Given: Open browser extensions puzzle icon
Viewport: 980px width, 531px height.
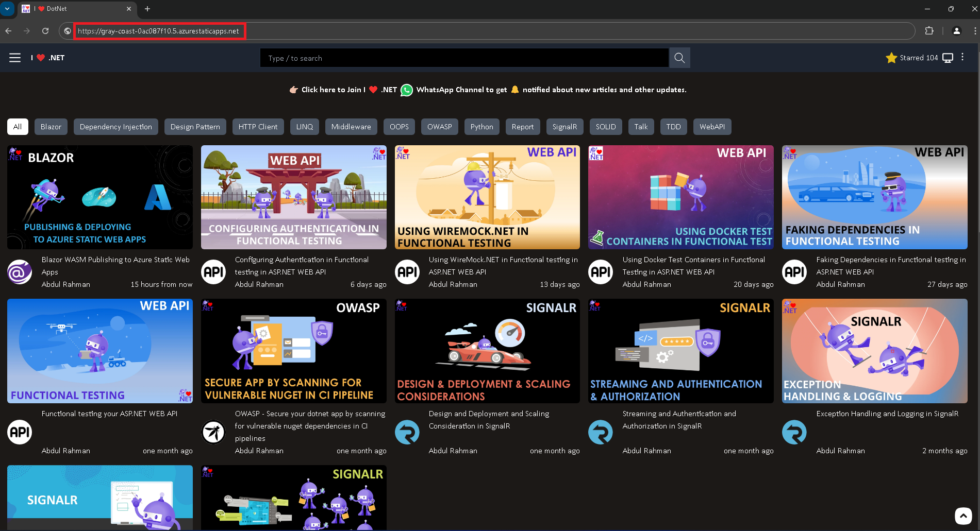Looking at the screenshot, I should pyautogui.click(x=929, y=31).
